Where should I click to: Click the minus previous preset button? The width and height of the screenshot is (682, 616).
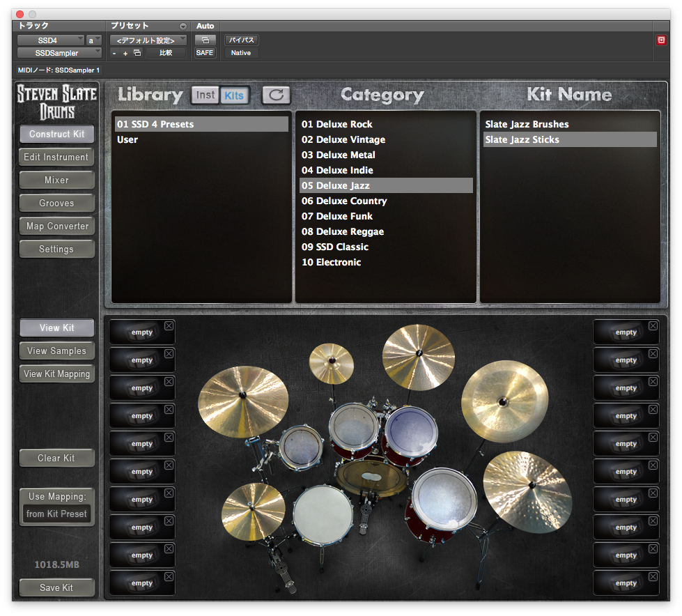[x=114, y=53]
